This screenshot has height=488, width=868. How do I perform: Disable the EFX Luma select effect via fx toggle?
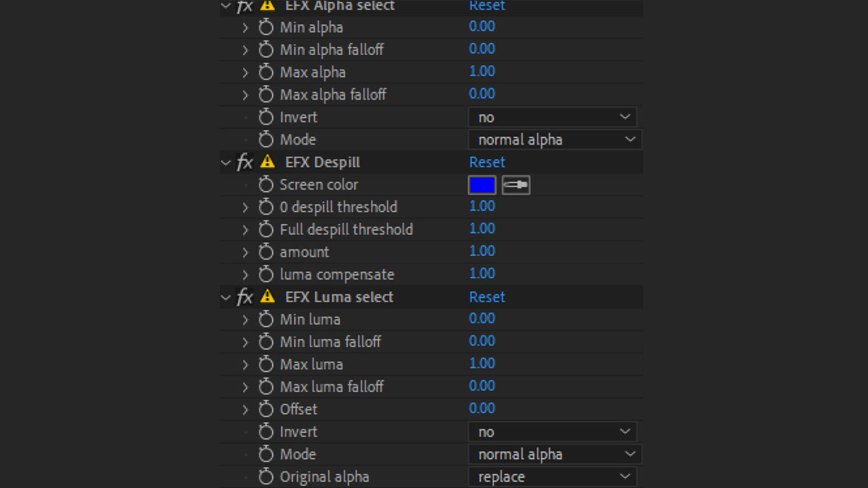tap(245, 296)
